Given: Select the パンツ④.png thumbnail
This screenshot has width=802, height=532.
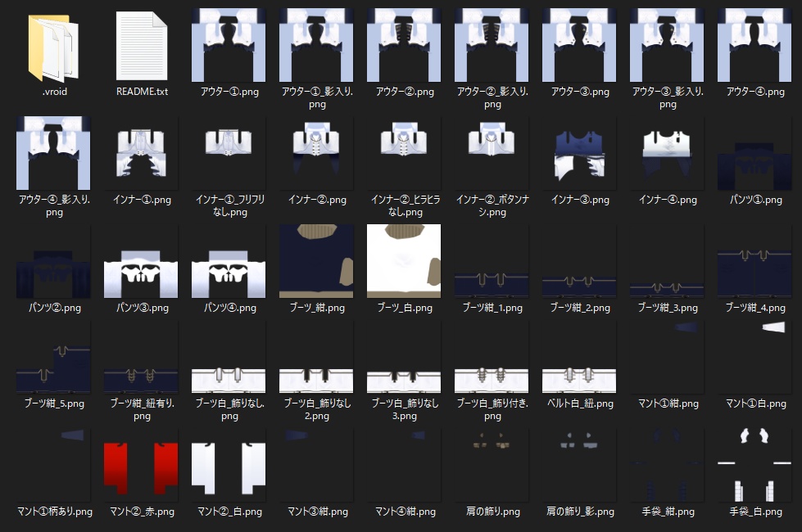Looking at the screenshot, I should (229, 261).
